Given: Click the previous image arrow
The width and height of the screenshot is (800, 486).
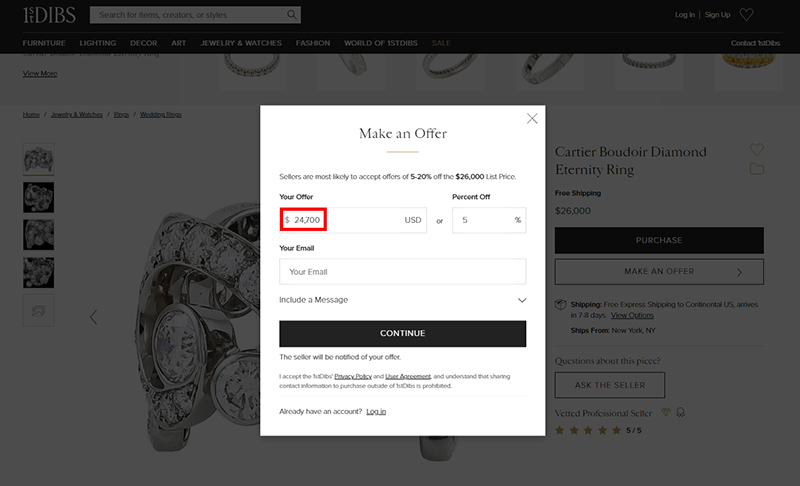Looking at the screenshot, I should coord(93,317).
